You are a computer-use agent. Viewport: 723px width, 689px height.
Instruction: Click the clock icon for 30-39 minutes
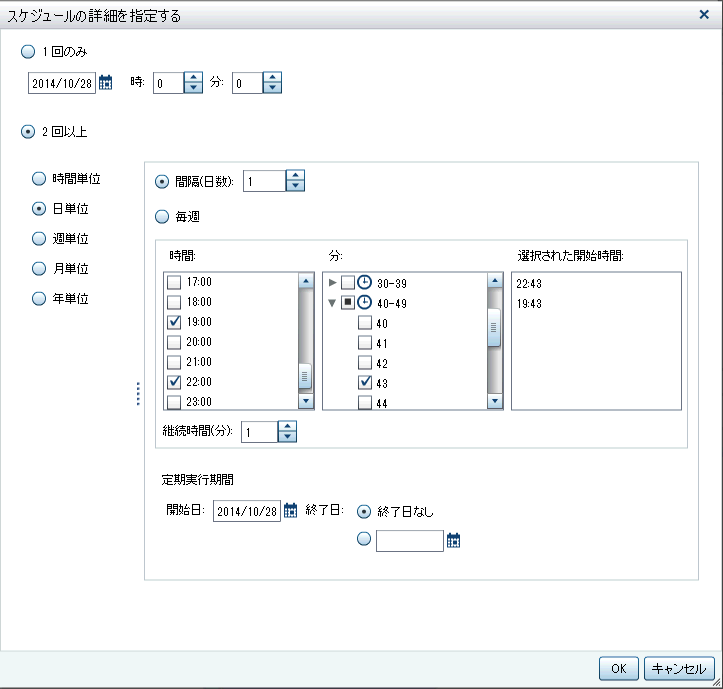365,282
